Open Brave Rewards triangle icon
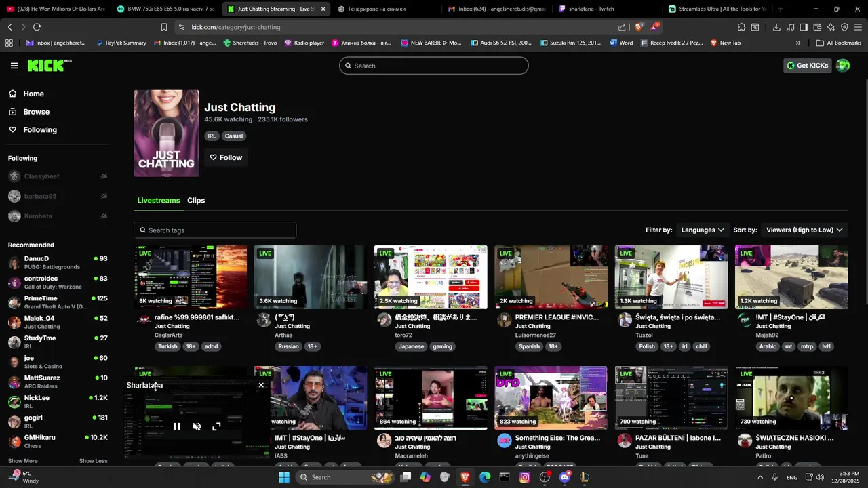Viewport: 868px width, 488px height. pyautogui.click(x=654, y=27)
